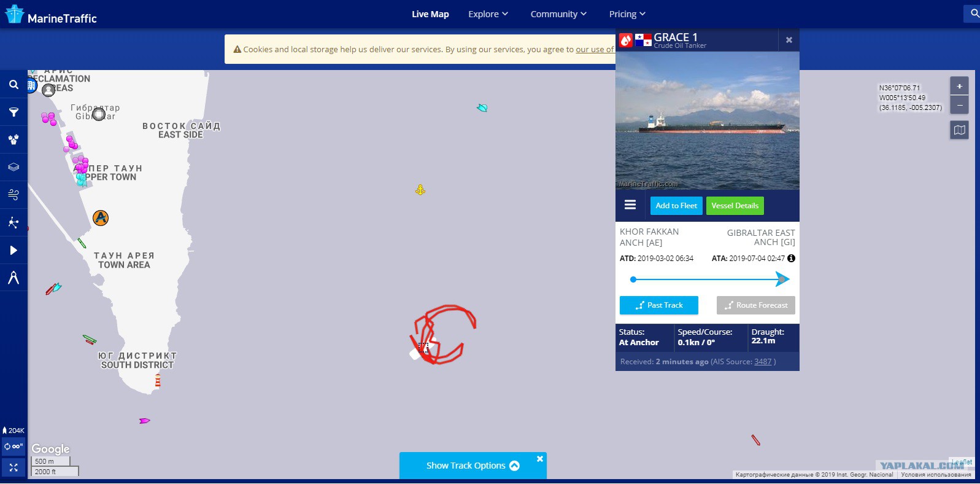The image size is (980, 484).
Task: Zoom in on the map
Action: (959, 86)
